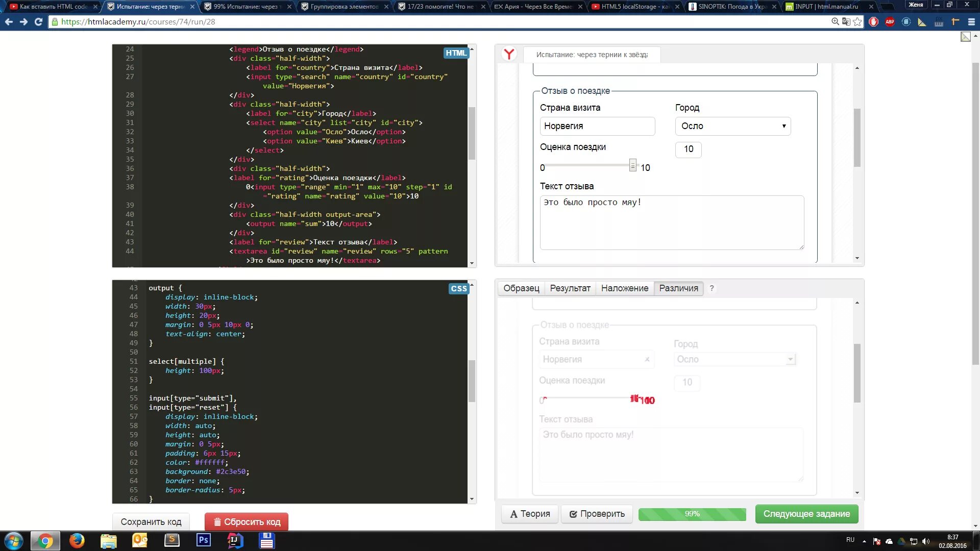
Task: Click the zoom magnifier icon in address bar
Action: (x=835, y=22)
